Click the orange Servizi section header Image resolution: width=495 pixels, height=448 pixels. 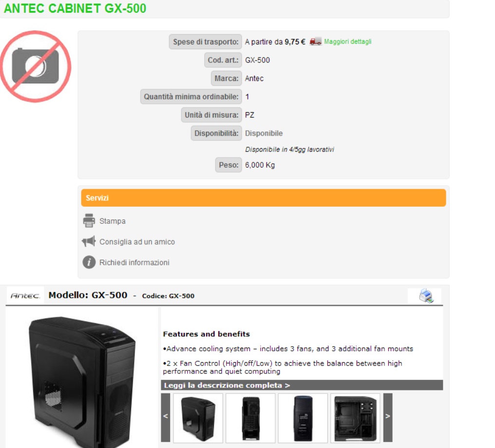click(263, 198)
